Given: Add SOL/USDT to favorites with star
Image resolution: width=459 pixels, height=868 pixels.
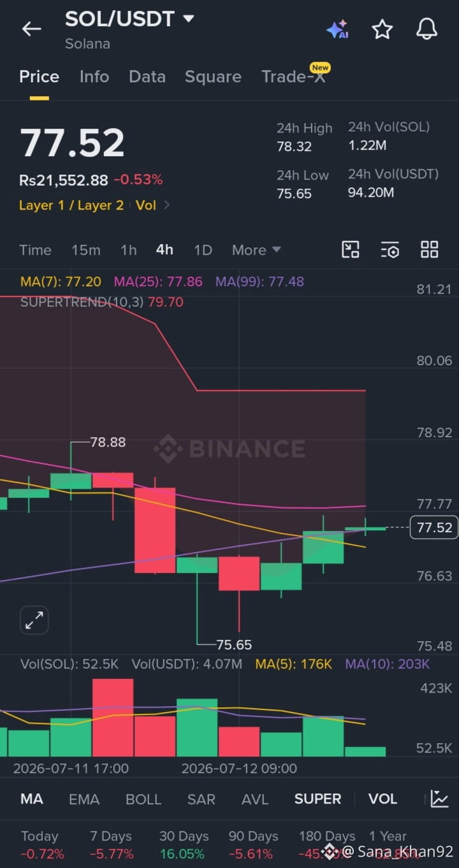Looking at the screenshot, I should [x=382, y=29].
